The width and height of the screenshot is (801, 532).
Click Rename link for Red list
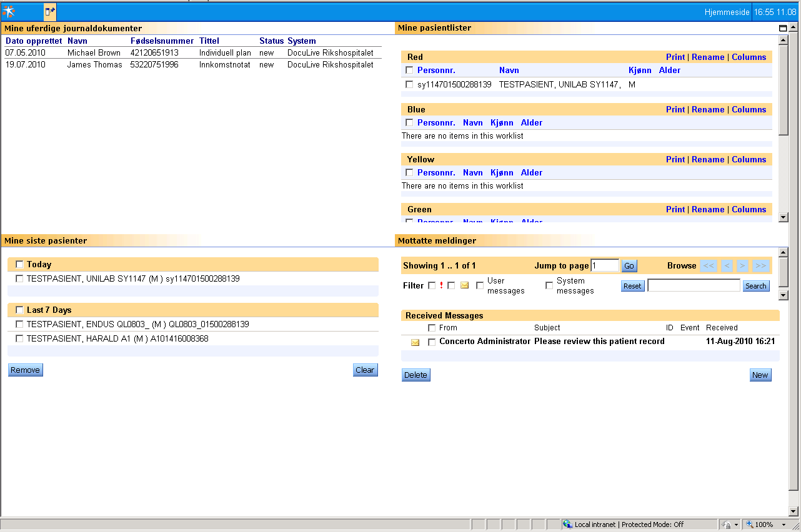pos(708,57)
